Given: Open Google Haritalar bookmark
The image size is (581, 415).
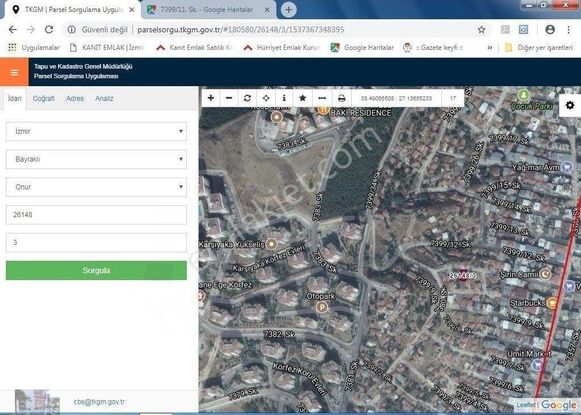Looking at the screenshot, I should (x=362, y=47).
